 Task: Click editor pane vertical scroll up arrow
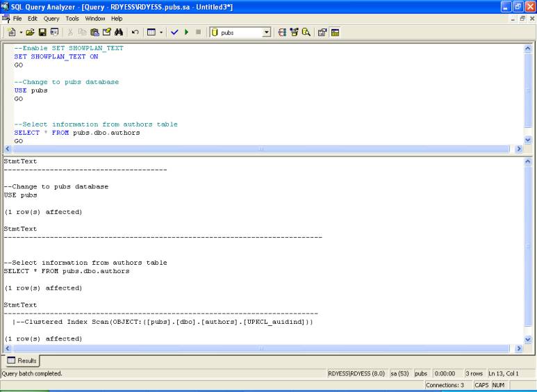coord(528,49)
